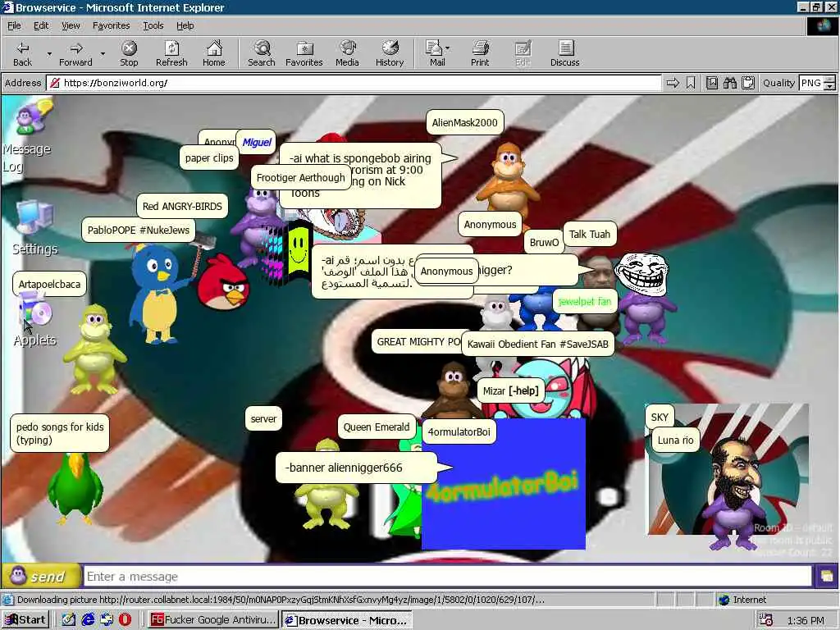Click the send button
The width and height of the screenshot is (840, 630).
(x=41, y=577)
